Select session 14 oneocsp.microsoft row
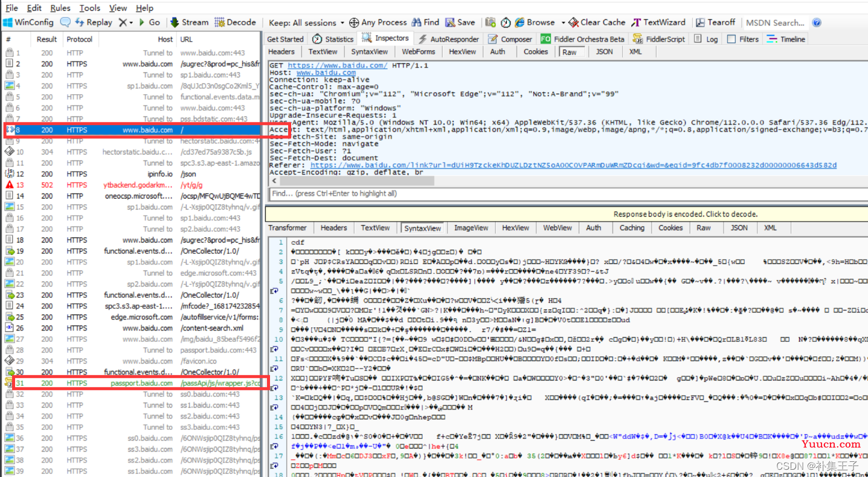 (132, 196)
